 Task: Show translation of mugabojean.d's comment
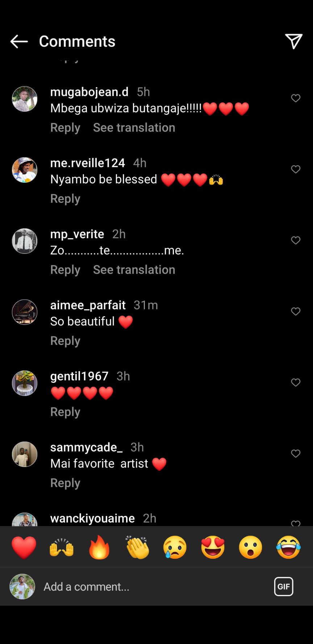pos(134,128)
